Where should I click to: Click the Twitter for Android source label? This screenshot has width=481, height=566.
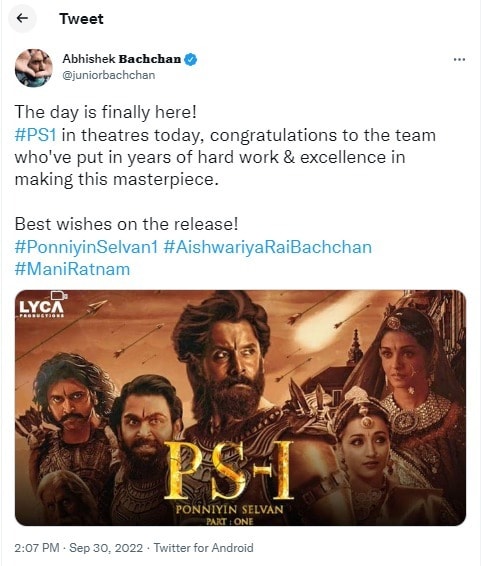204,548
